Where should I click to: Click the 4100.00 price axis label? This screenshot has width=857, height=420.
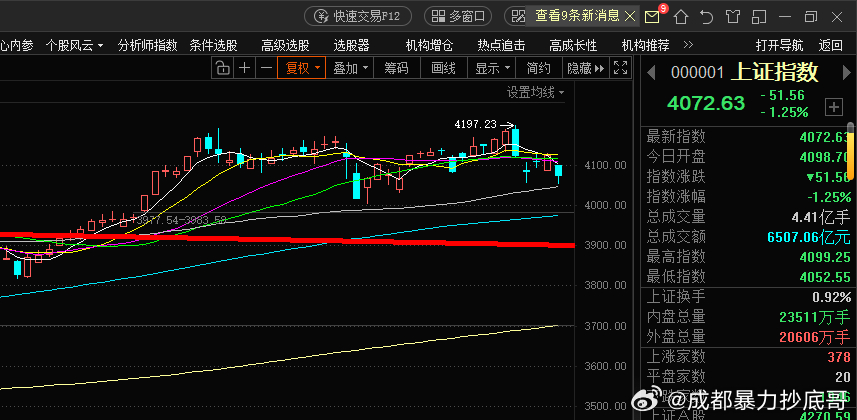pos(603,165)
